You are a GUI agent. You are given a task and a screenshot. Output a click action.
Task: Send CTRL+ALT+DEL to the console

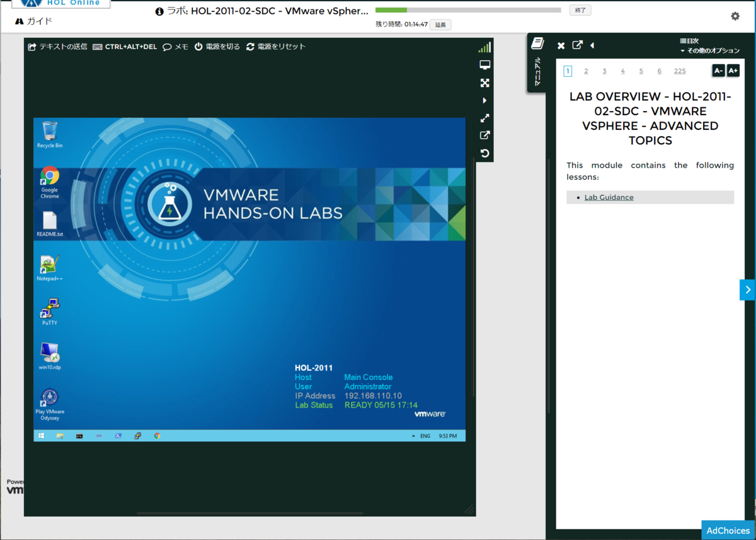[x=125, y=47]
